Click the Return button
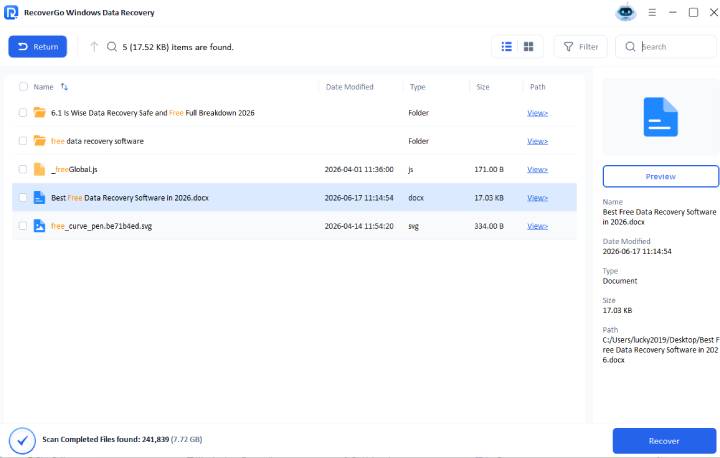Screen dimensions: 720x458 point(38,47)
